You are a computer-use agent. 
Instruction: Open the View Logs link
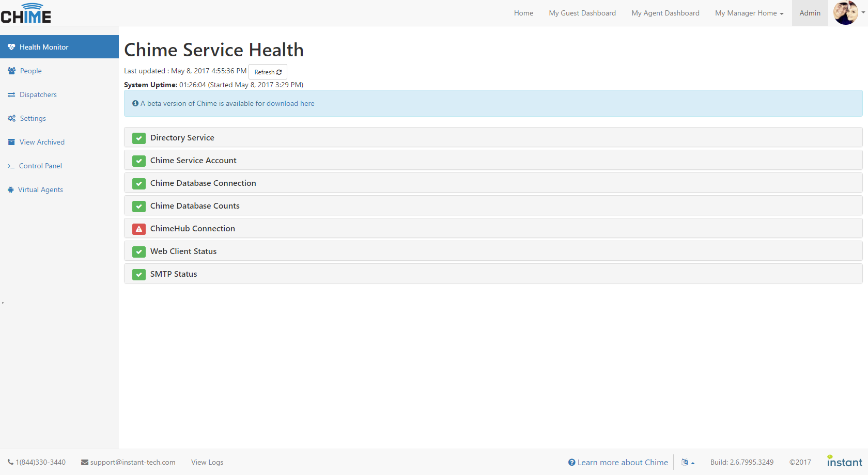207,462
